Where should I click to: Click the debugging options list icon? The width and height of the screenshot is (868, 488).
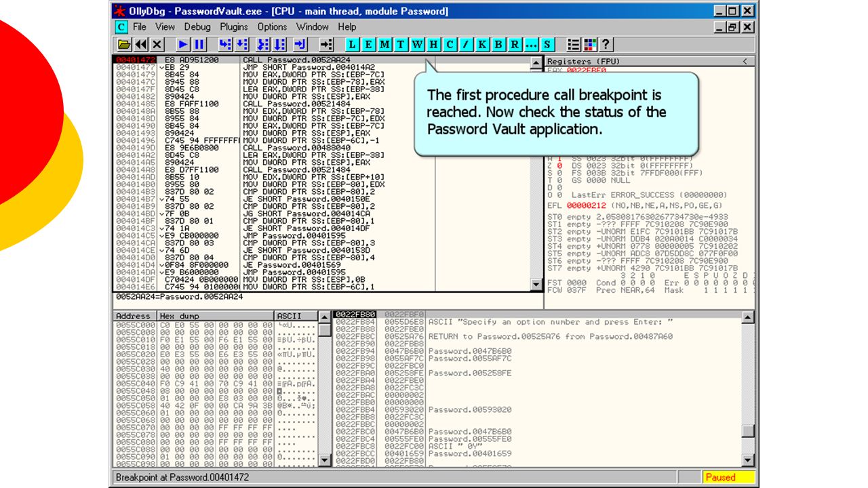(x=574, y=44)
